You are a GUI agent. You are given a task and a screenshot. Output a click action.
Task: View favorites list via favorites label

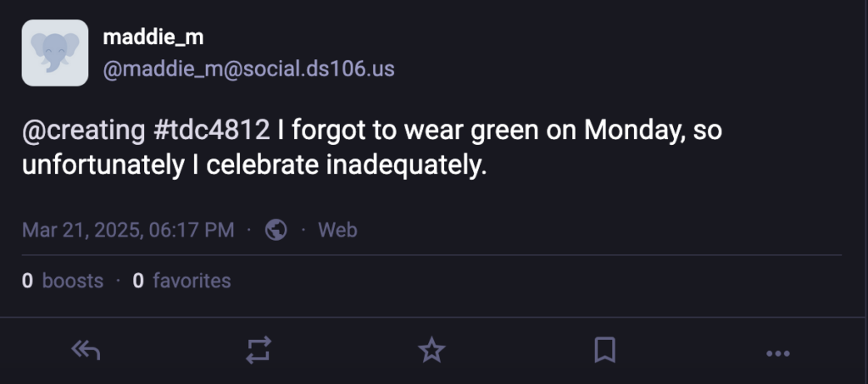point(192,281)
